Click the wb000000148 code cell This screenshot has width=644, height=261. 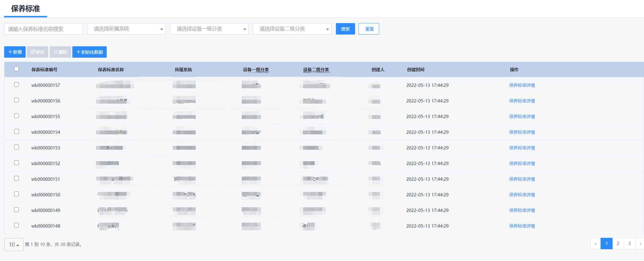(46, 226)
